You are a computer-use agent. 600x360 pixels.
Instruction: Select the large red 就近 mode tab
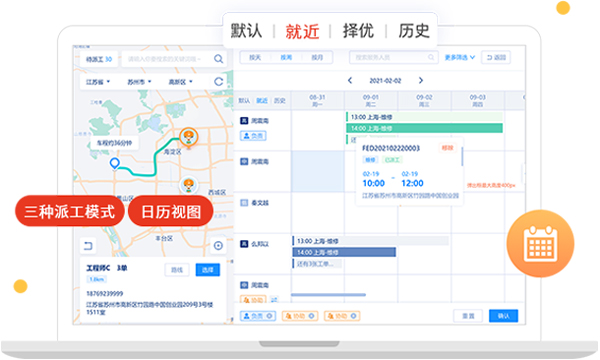[302, 31]
